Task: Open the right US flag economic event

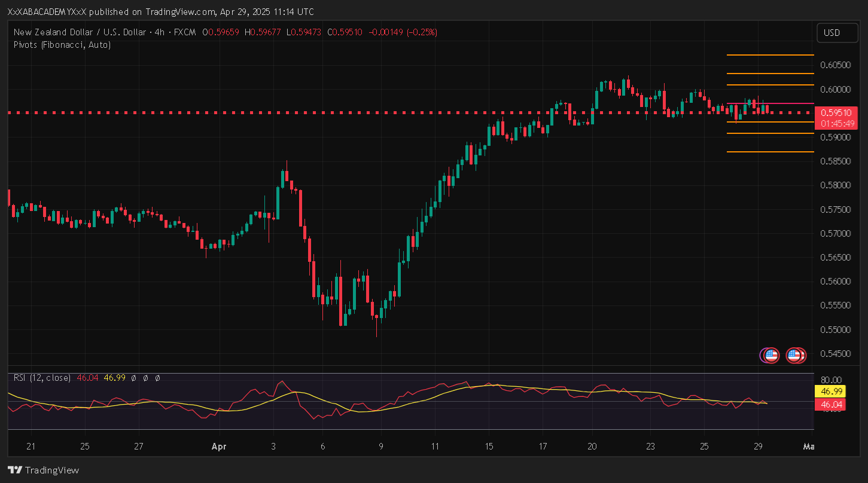Action: tap(794, 355)
